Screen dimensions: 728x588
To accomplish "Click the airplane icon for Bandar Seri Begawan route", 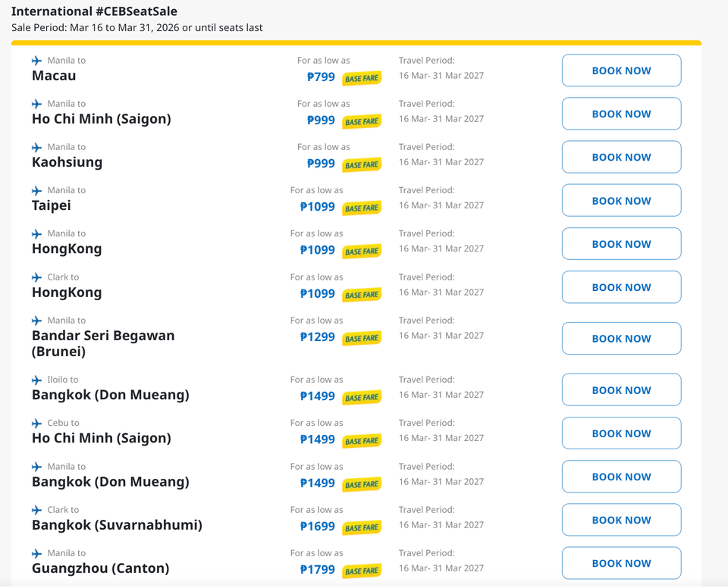I will [x=36, y=321].
